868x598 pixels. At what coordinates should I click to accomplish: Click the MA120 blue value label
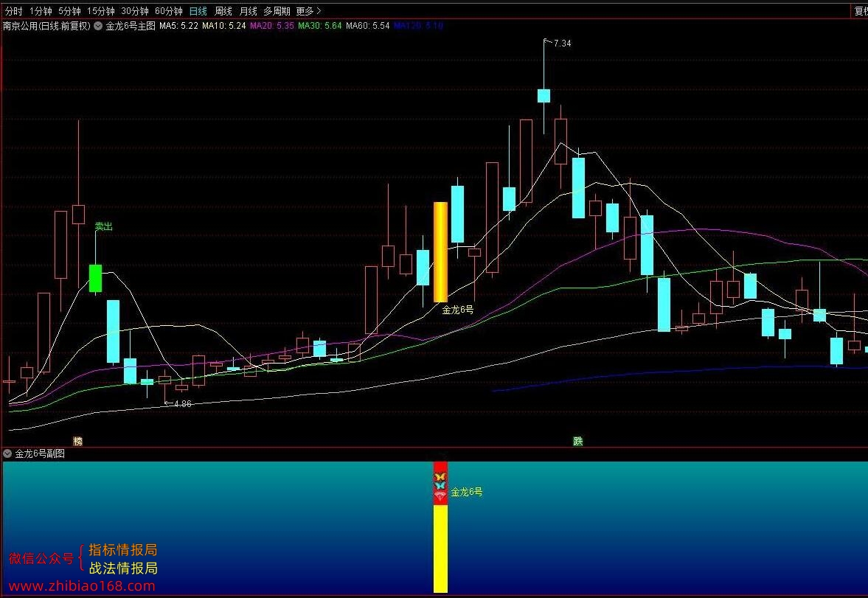[x=418, y=26]
